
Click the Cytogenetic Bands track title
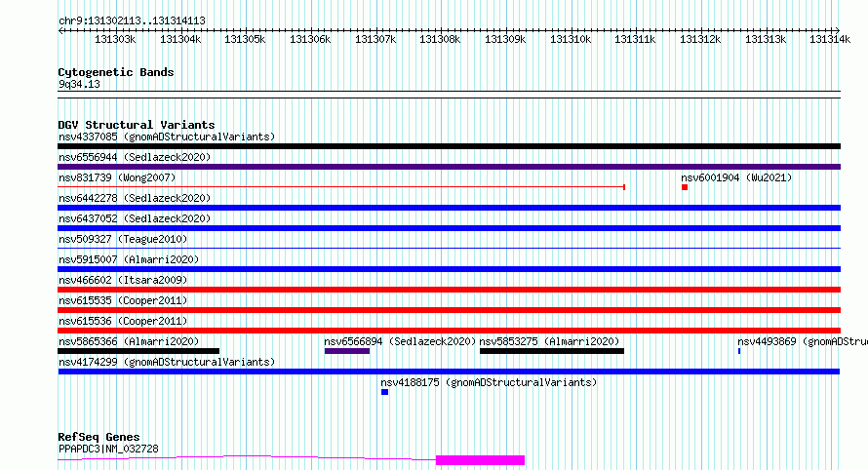click(116, 72)
